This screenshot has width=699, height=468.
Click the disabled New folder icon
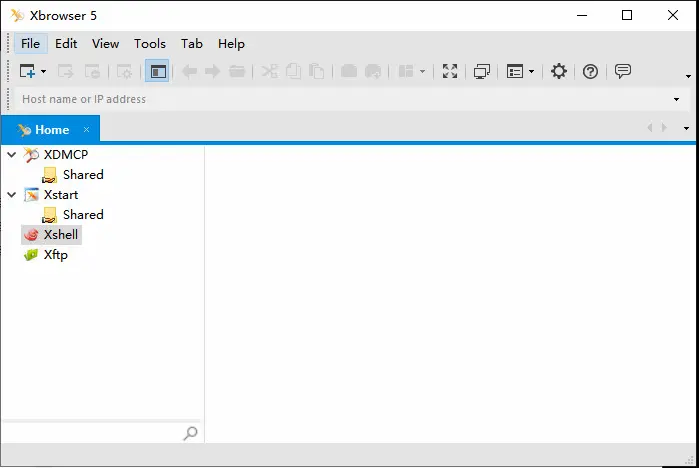(349, 71)
